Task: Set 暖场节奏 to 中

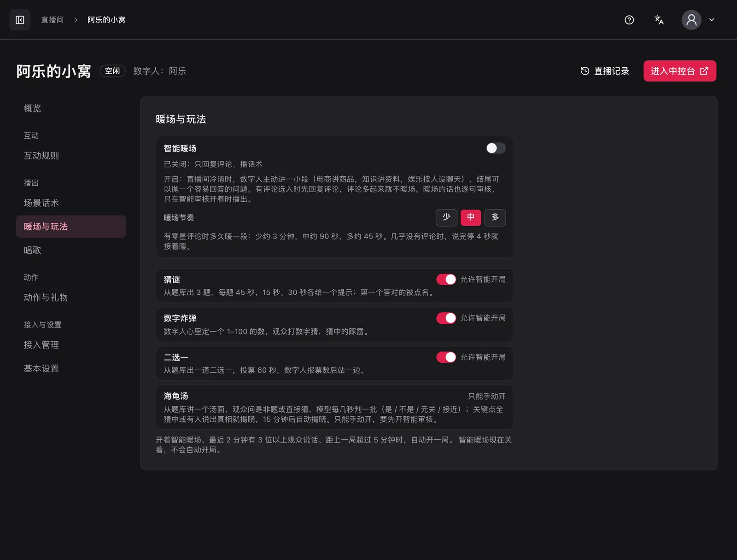Action: click(x=471, y=217)
